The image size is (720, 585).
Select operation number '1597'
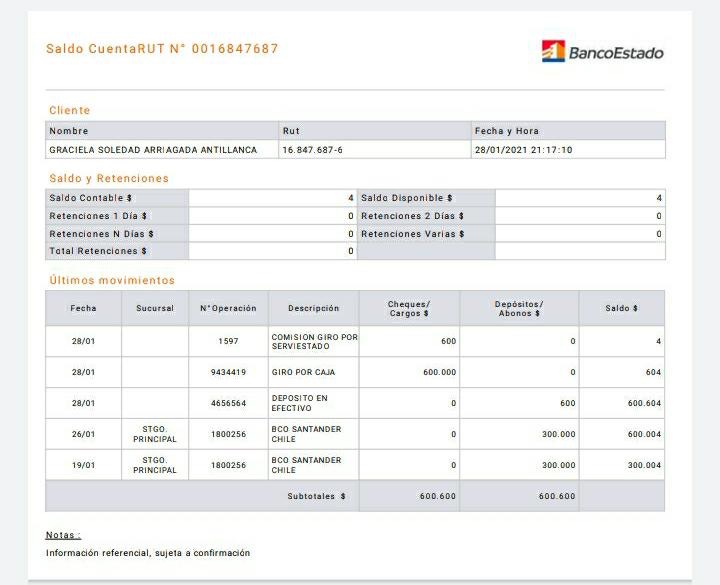(x=228, y=341)
